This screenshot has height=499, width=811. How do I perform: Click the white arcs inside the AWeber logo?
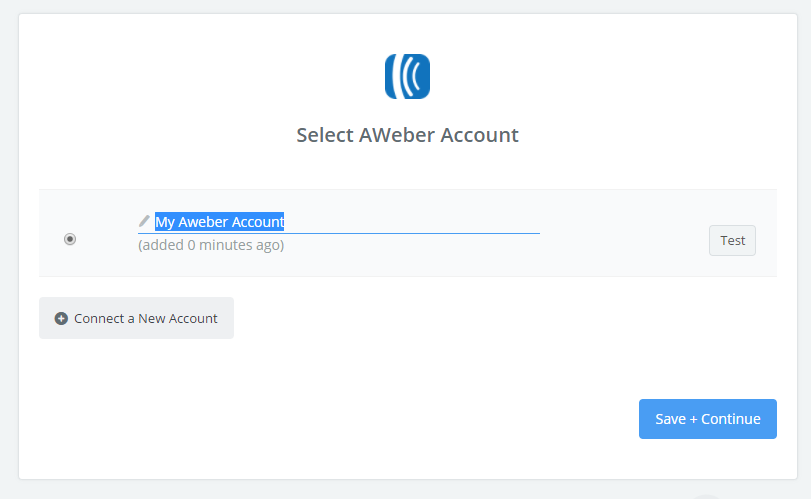pos(408,77)
